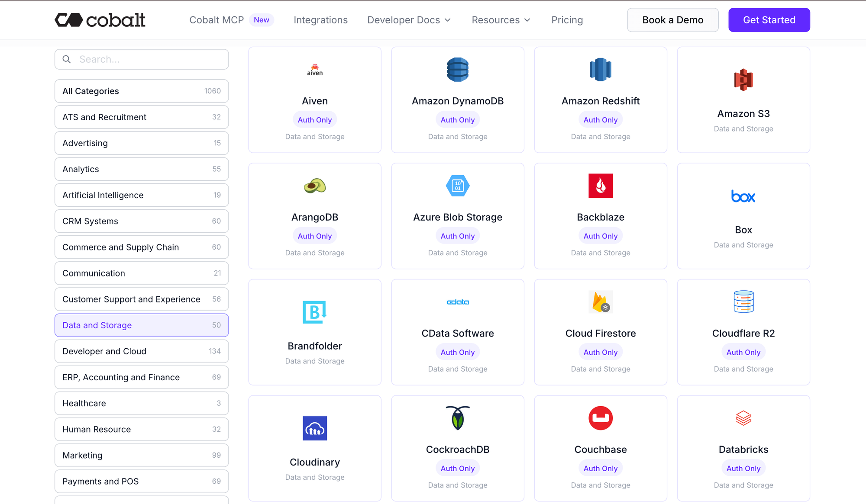Open the Amazon DynamoDB title link
This screenshot has width=866, height=504.
point(458,101)
